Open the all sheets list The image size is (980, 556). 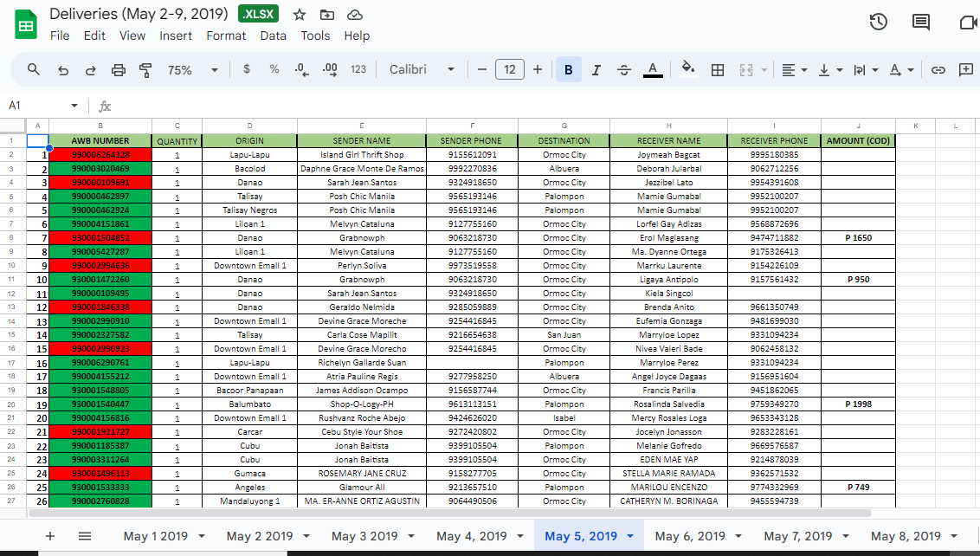(x=85, y=536)
